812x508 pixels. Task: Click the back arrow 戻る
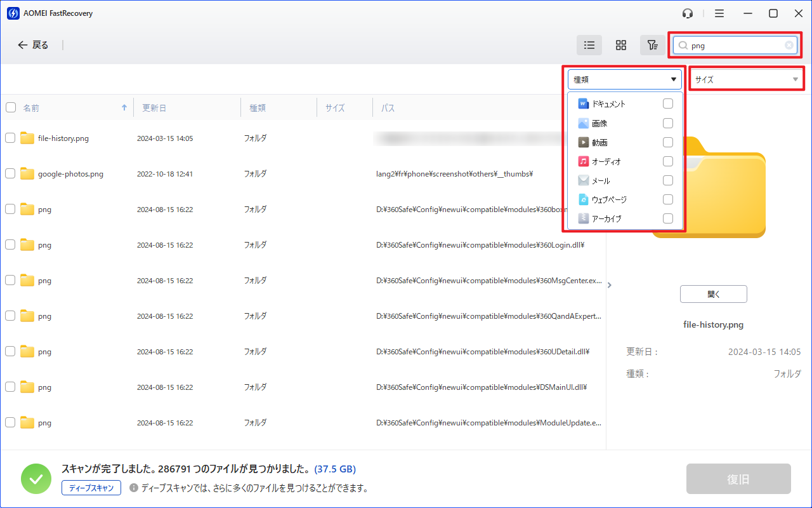click(x=33, y=45)
